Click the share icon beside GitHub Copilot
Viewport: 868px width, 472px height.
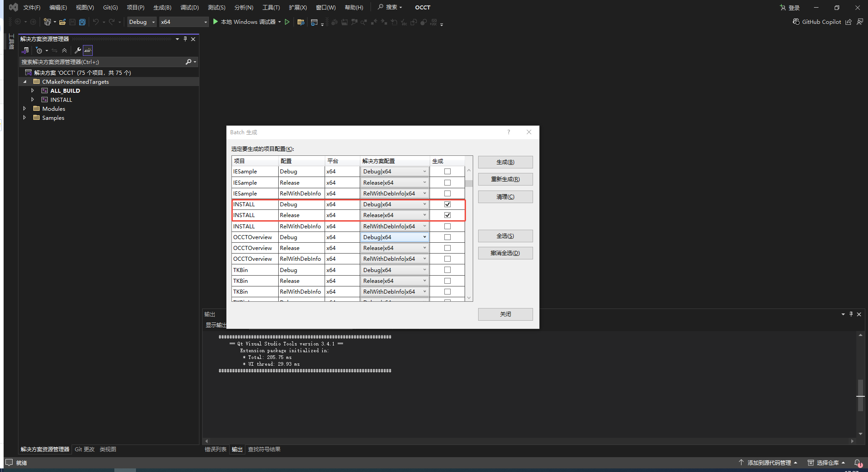coord(849,22)
